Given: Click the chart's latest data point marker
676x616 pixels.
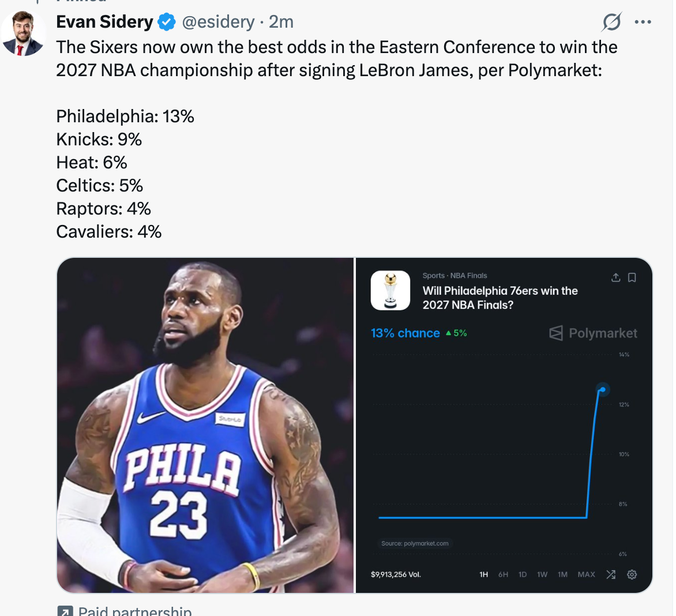Looking at the screenshot, I should [603, 390].
